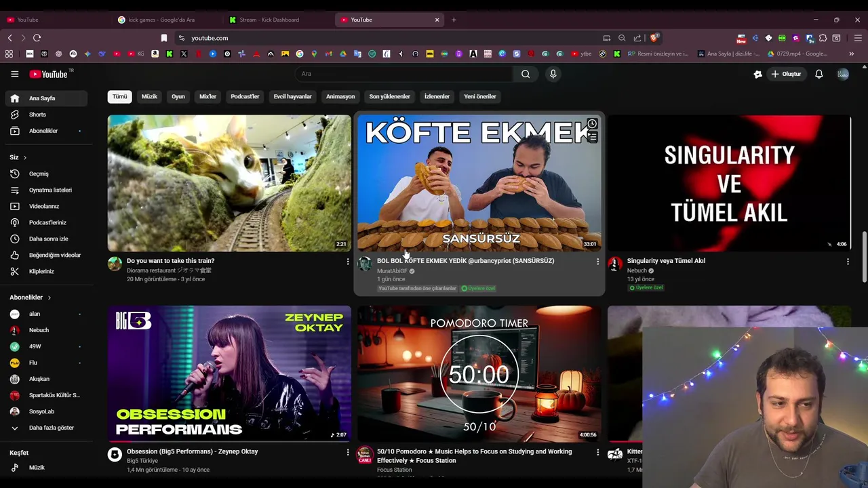Open the notifications bell
Viewport: 868px width, 488px height.
click(x=819, y=74)
